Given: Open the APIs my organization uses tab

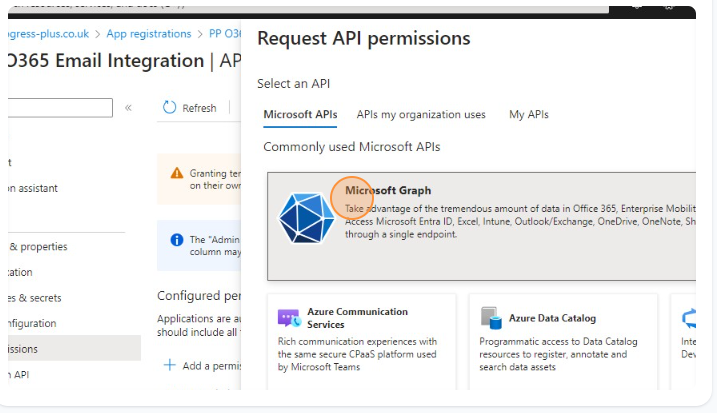Looking at the screenshot, I should [421, 115].
